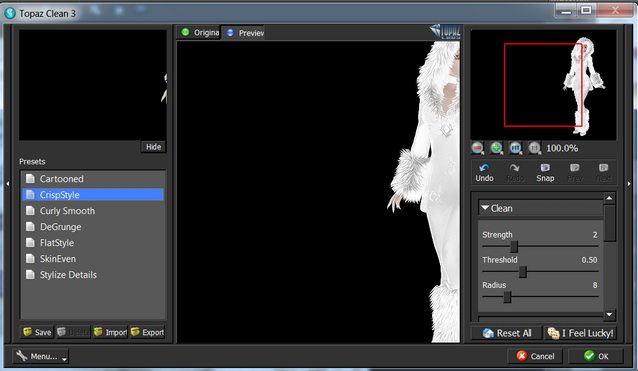Viewport: 638px width, 371px height.
Task: Click the Delete preset button
Action: (x=73, y=332)
